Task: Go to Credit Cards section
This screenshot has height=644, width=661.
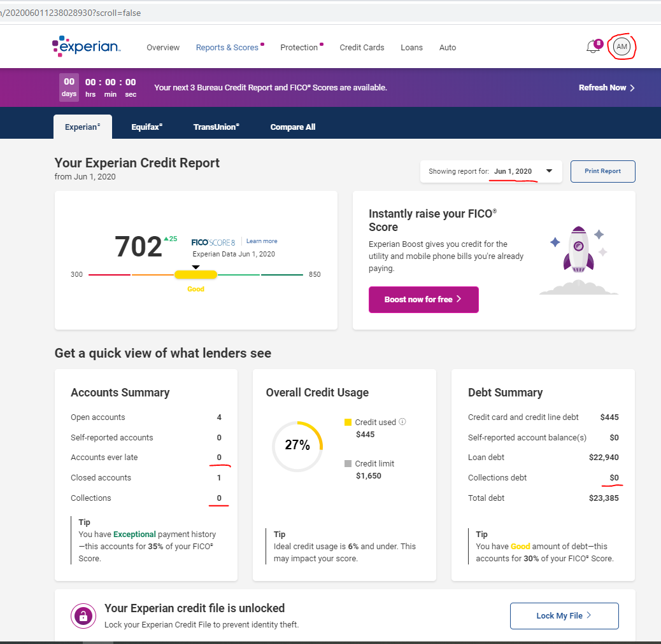Action: tap(362, 48)
